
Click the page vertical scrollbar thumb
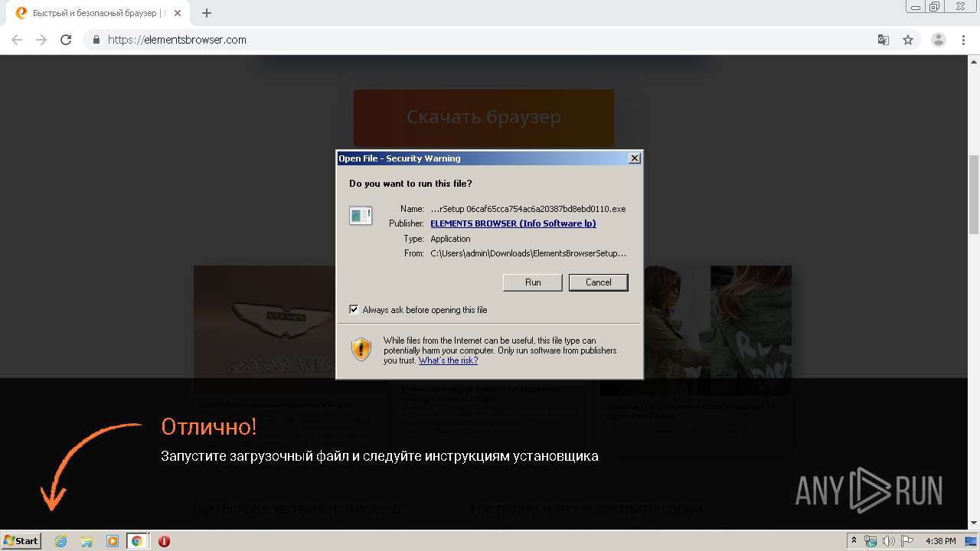tap(974, 193)
